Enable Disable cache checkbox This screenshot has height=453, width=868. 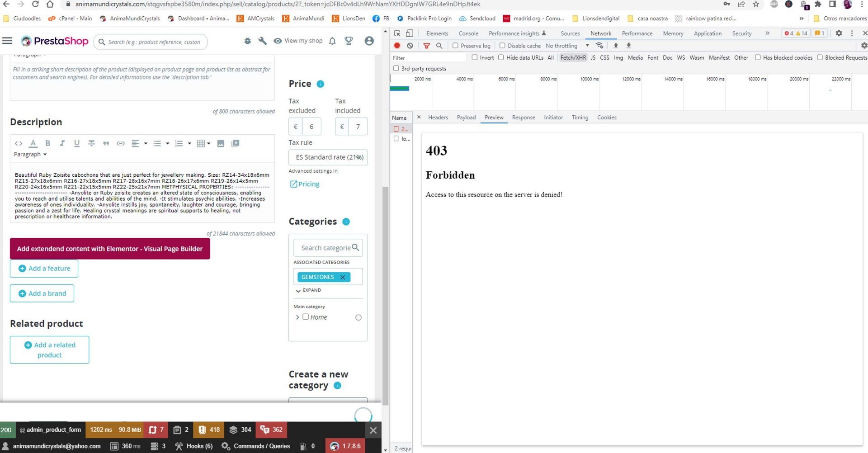pos(502,45)
